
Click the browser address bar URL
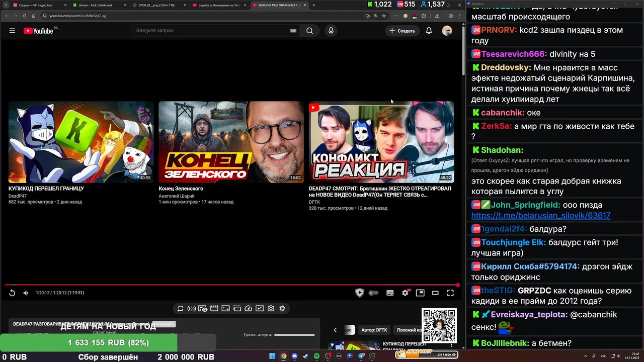[x=77, y=16]
